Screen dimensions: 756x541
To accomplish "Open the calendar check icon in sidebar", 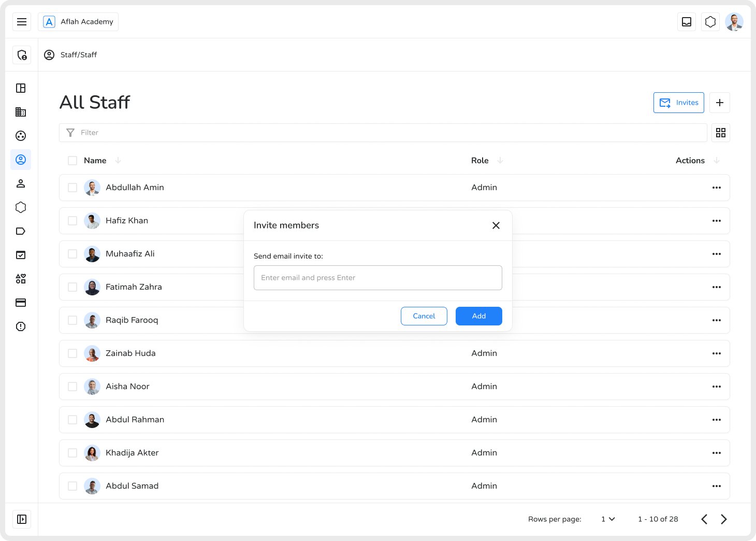I will [21, 255].
